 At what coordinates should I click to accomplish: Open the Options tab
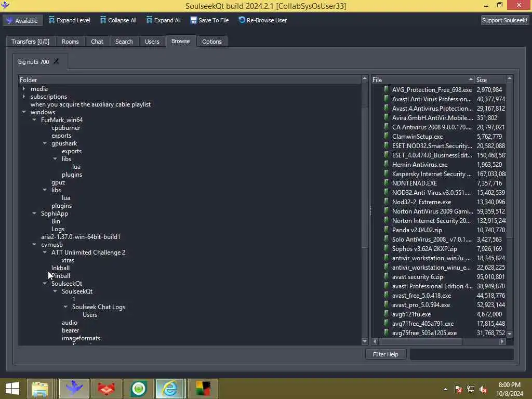pyautogui.click(x=212, y=42)
